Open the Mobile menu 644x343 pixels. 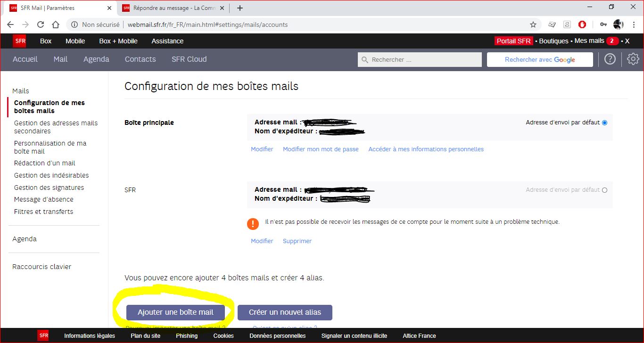click(x=75, y=41)
